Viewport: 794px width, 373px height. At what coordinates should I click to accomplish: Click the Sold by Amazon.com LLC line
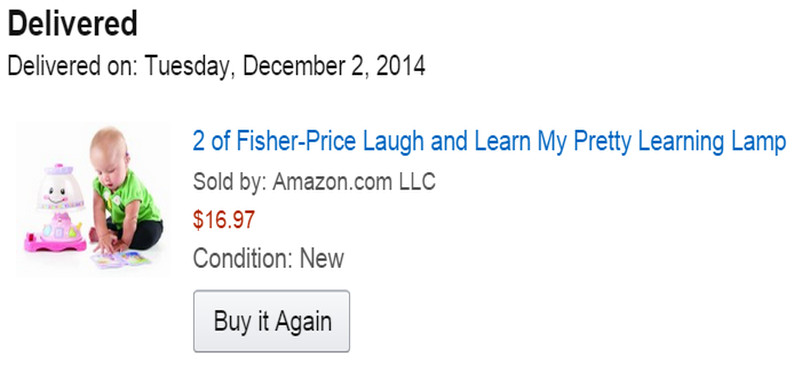tap(314, 181)
